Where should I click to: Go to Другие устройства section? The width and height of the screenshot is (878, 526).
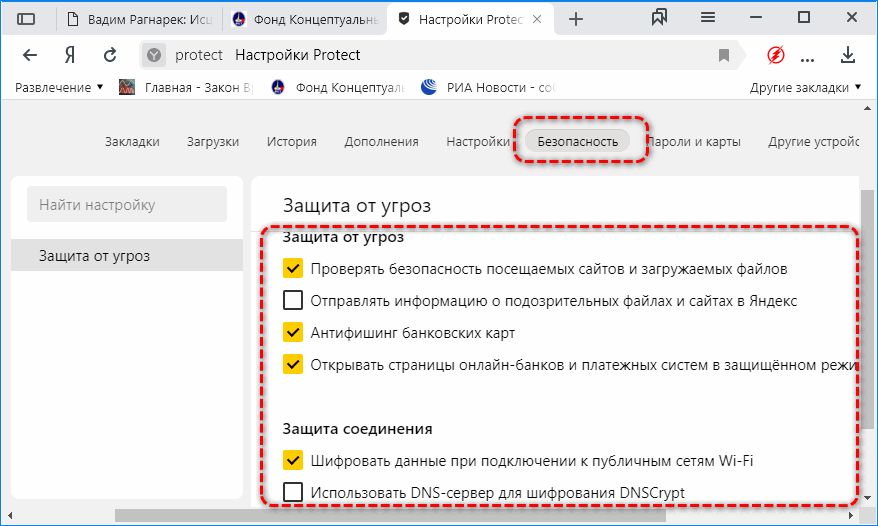813,142
